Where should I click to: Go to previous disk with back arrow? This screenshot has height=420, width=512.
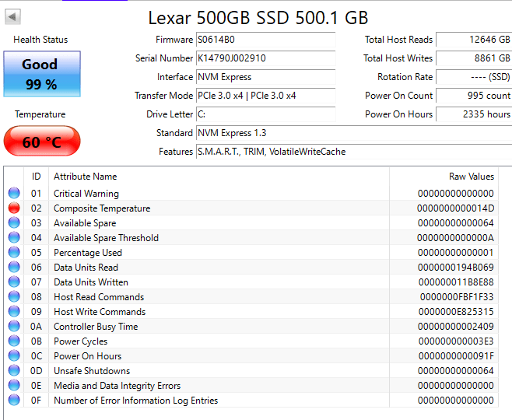click(x=12, y=16)
